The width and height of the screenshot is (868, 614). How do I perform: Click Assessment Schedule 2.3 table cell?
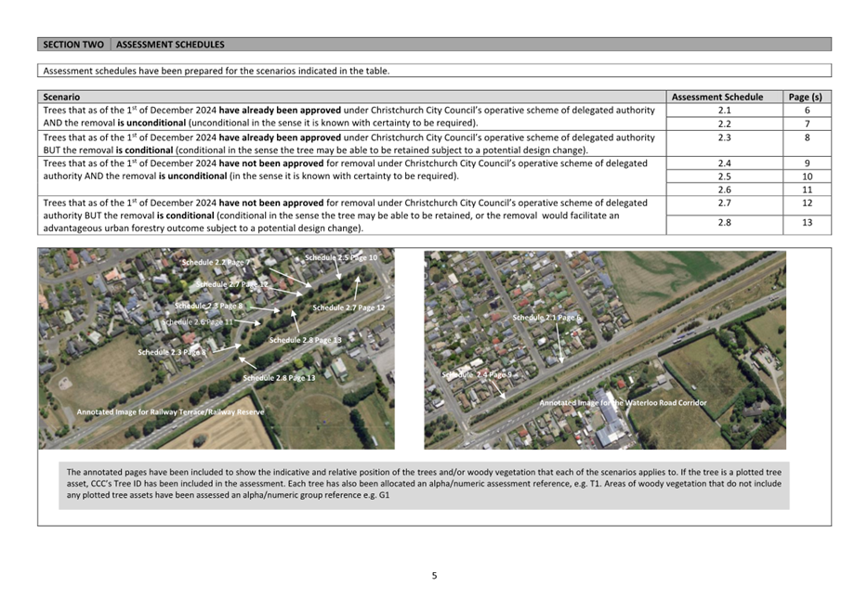coord(724,143)
